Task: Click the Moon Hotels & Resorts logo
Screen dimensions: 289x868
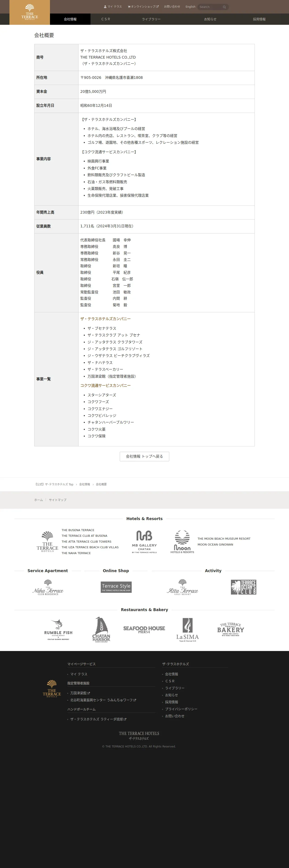Action: click(182, 542)
